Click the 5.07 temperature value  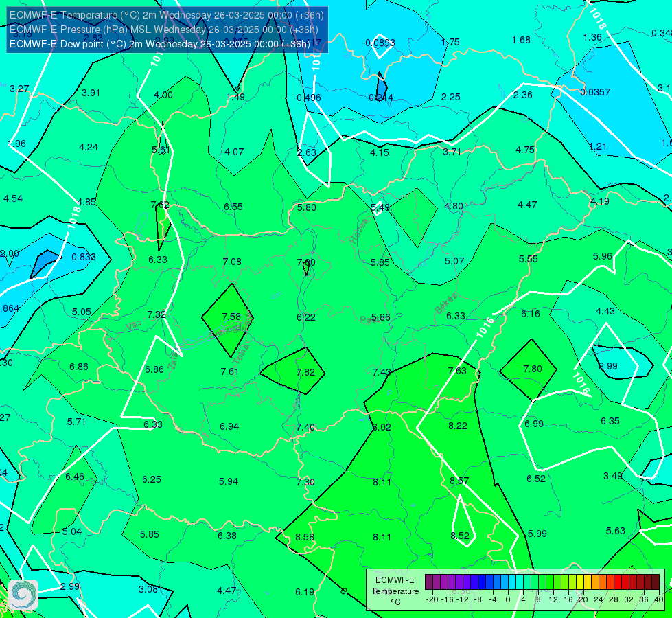[454, 261]
